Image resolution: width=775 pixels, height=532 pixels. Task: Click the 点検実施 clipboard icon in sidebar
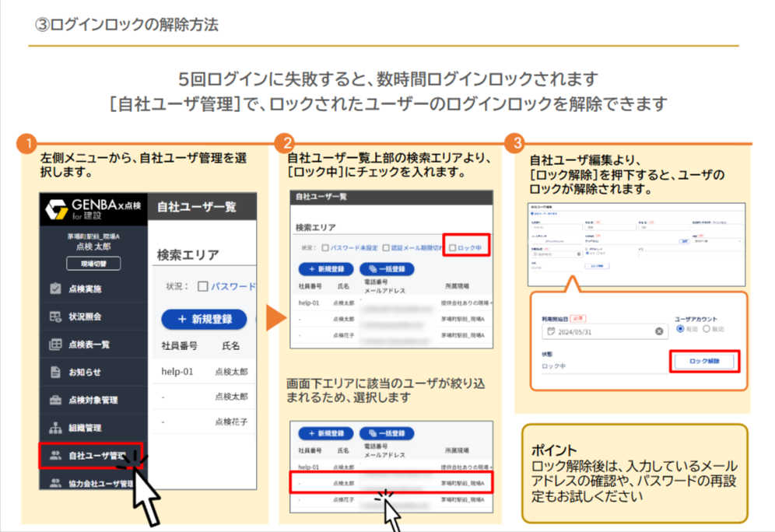pos(55,289)
